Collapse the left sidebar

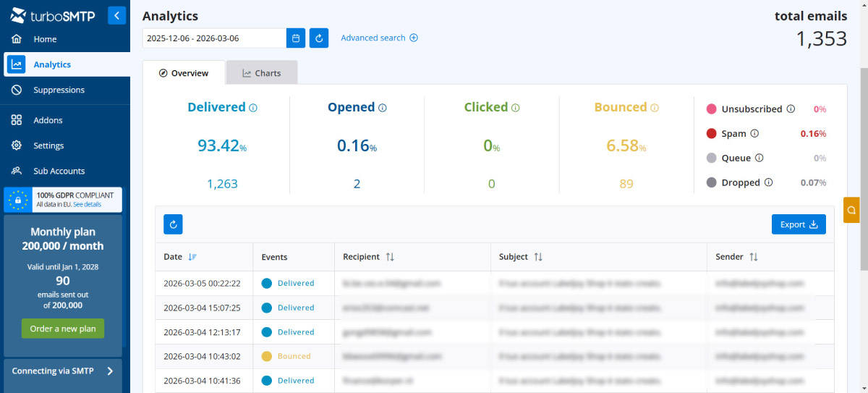116,15
